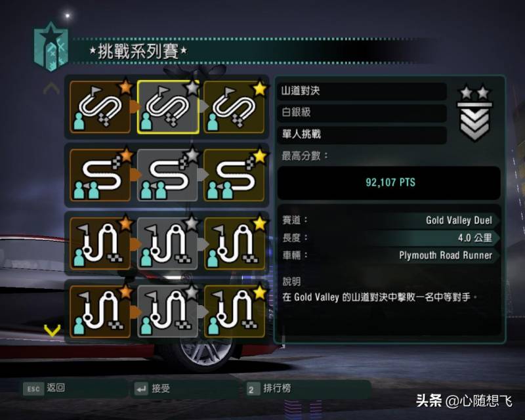Pick the bottom-row gold checkpoint tile

[x=234, y=312]
